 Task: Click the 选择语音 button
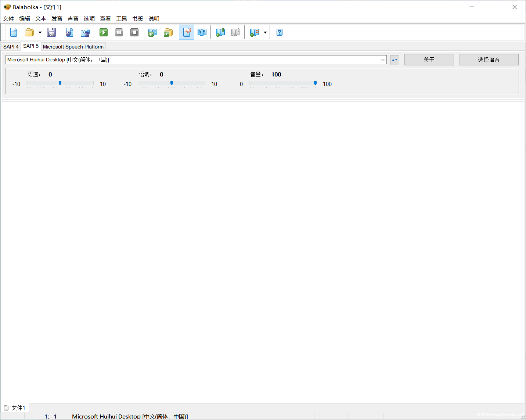click(489, 60)
